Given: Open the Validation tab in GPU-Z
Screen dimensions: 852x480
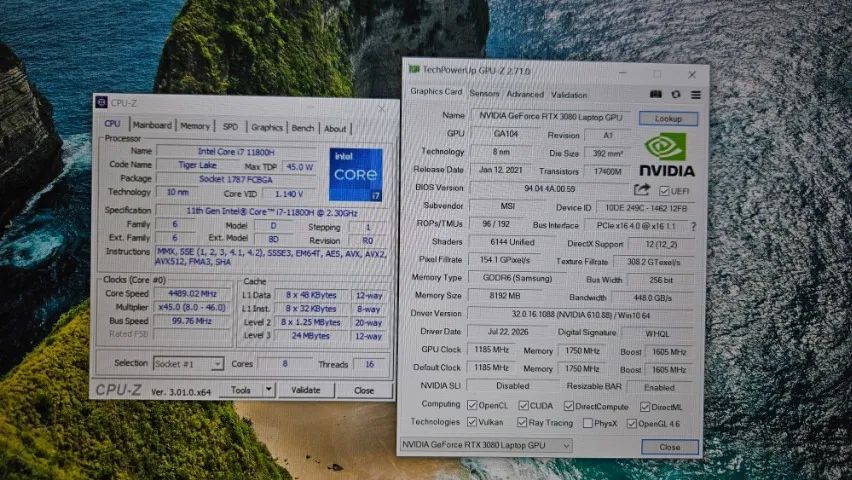Looking at the screenshot, I should [x=569, y=95].
